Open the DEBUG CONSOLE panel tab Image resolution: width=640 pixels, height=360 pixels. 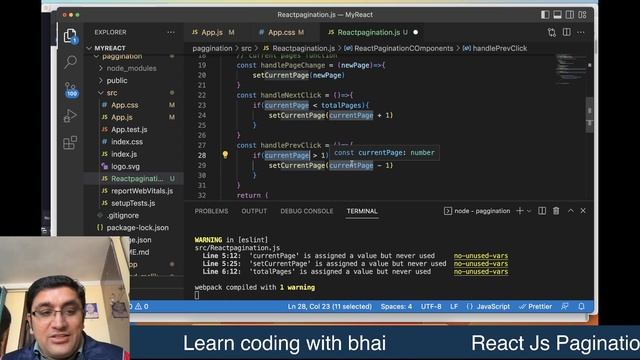point(307,211)
